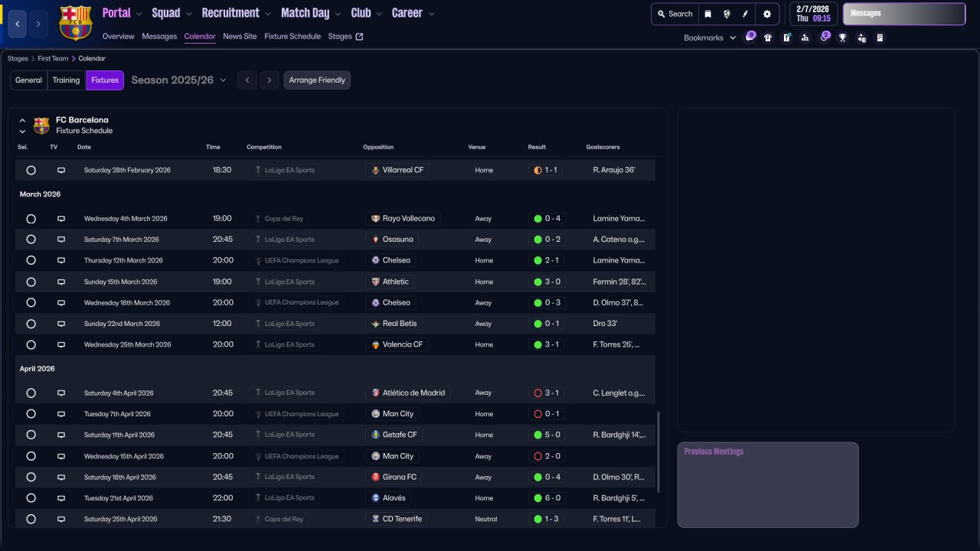Open the trophy bookmark shortcut

click(x=843, y=37)
